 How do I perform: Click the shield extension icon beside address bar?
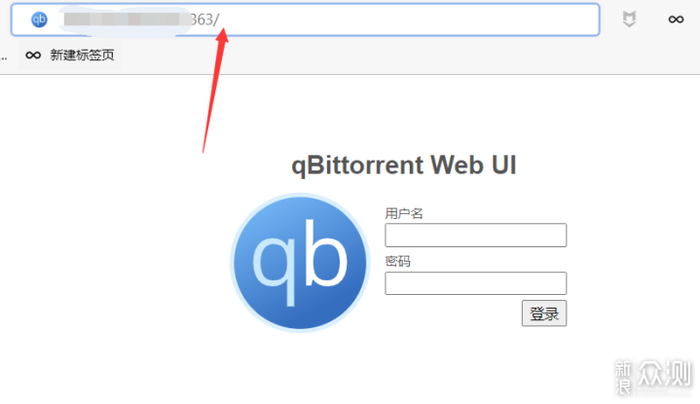tap(629, 19)
